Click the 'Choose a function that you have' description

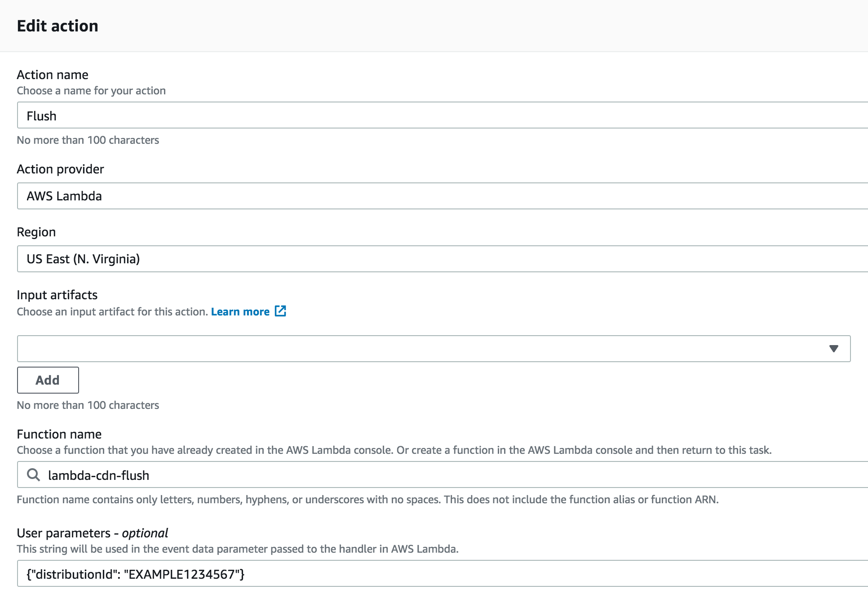point(394,450)
